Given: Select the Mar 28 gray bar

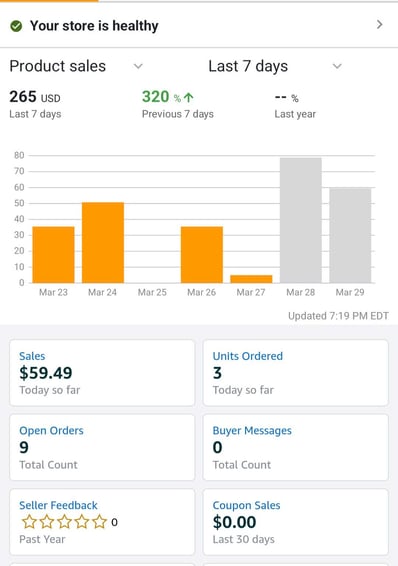Looking at the screenshot, I should [x=301, y=220].
